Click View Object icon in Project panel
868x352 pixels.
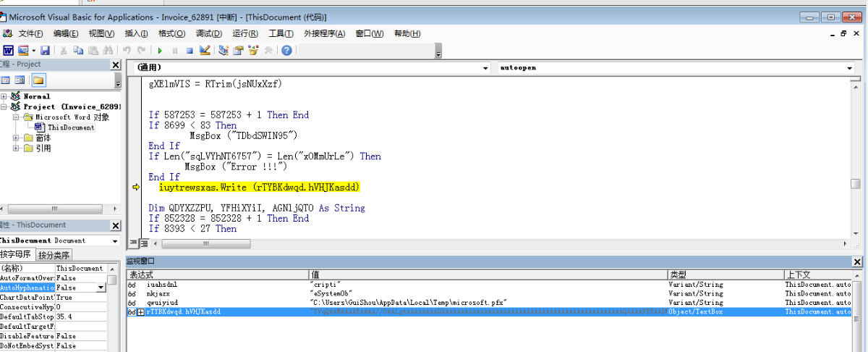(x=20, y=80)
